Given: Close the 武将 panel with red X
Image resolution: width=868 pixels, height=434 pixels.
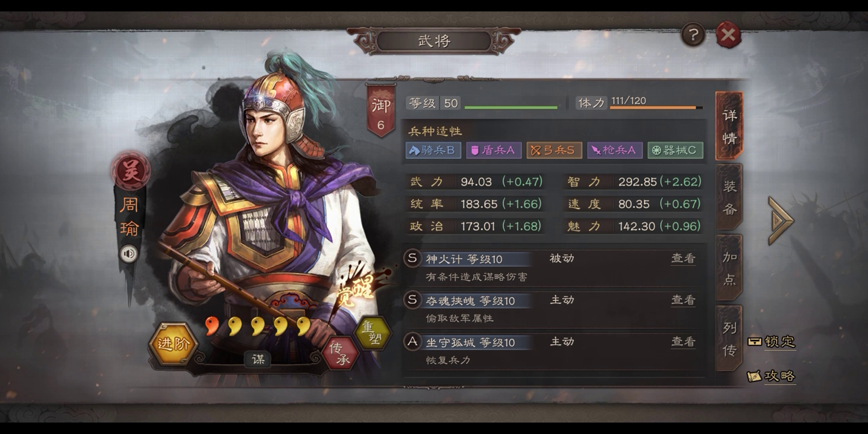Looking at the screenshot, I should coord(728,35).
